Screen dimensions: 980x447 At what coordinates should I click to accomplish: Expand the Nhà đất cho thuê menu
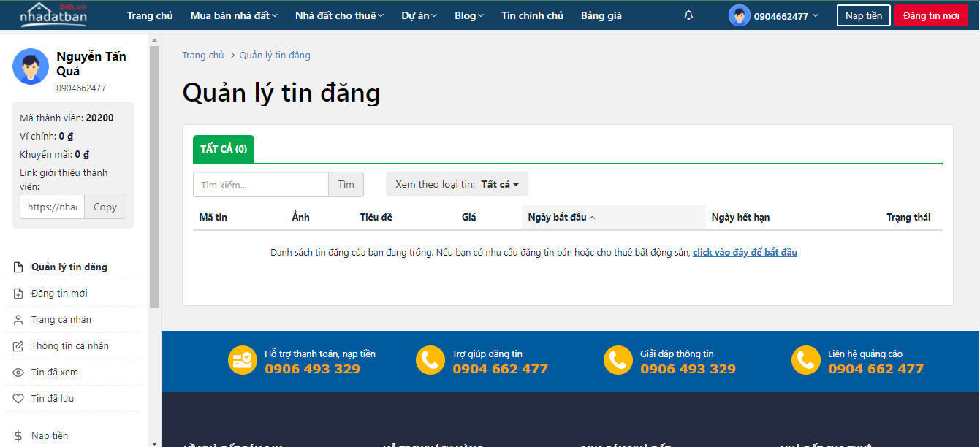[339, 15]
